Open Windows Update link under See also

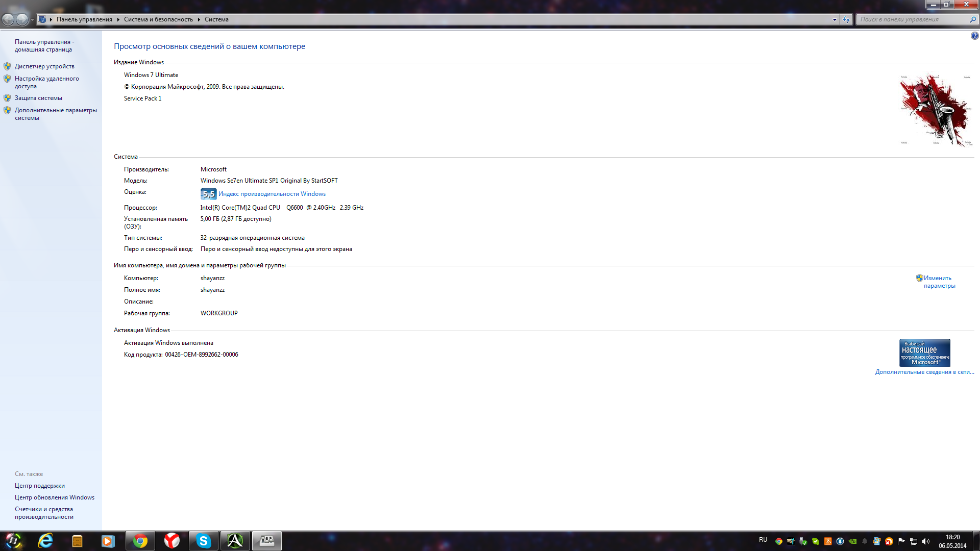(x=55, y=497)
